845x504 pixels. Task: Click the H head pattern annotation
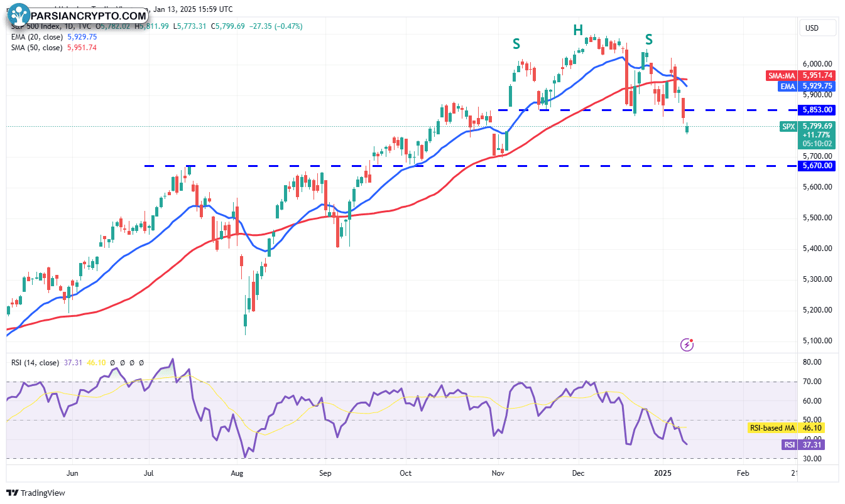577,29
